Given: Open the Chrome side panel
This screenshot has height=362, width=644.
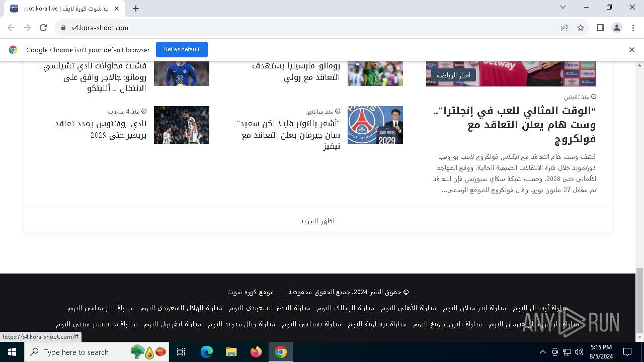Looking at the screenshot, I should coord(600,28).
